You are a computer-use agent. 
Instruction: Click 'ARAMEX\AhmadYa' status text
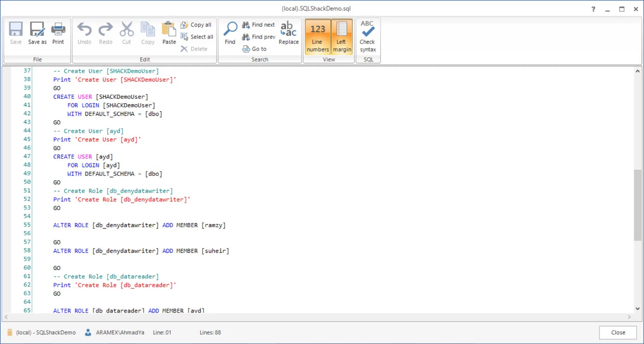pos(120,333)
